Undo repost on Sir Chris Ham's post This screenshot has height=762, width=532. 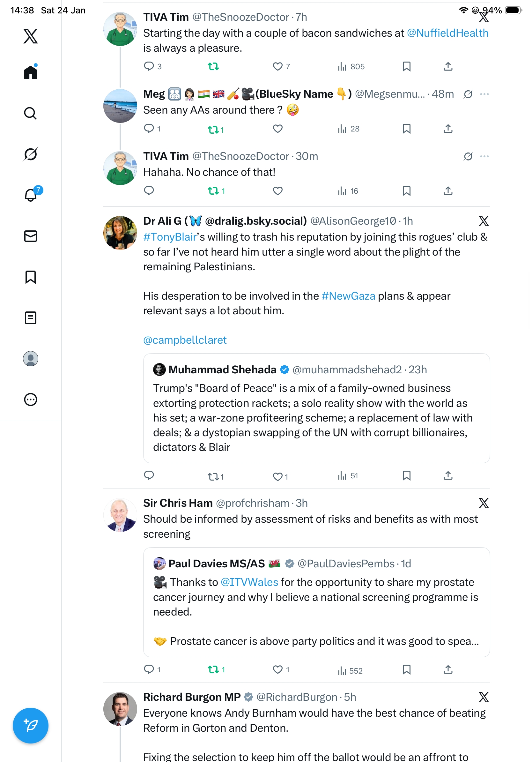pos(213,669)
